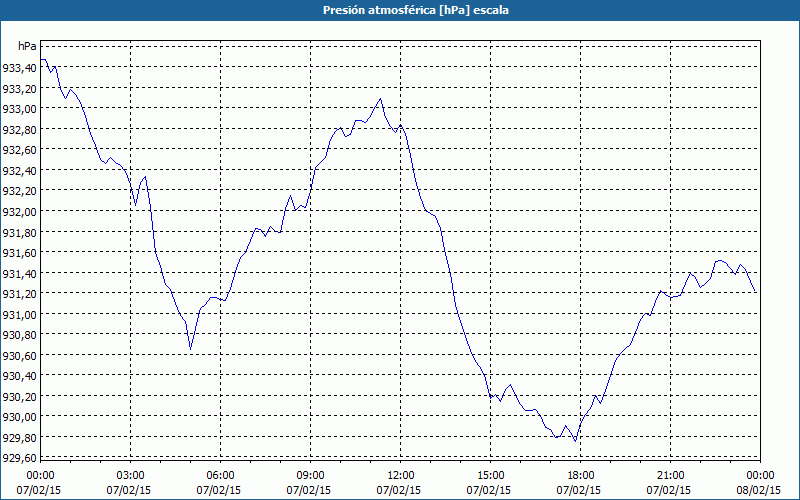Viewport: 800px width, 500px height.
Task: Select the 09:00 time label
Action: pyautogui.click(x=310, y=476)
